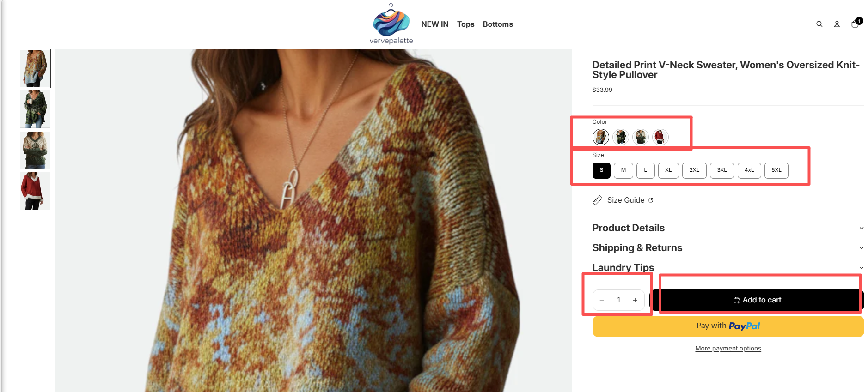
Task: Increase quantity with plus button
Action: pos(635,300)
